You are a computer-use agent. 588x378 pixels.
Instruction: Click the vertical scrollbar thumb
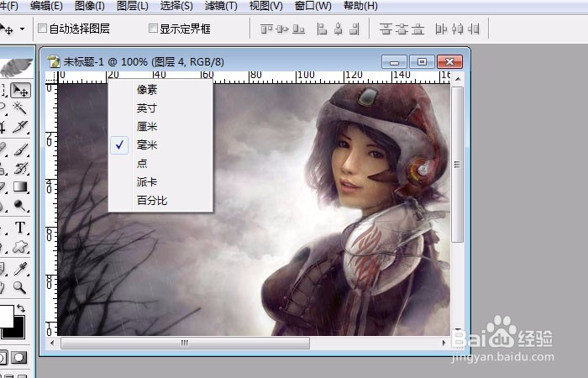(x=458, y=165)
